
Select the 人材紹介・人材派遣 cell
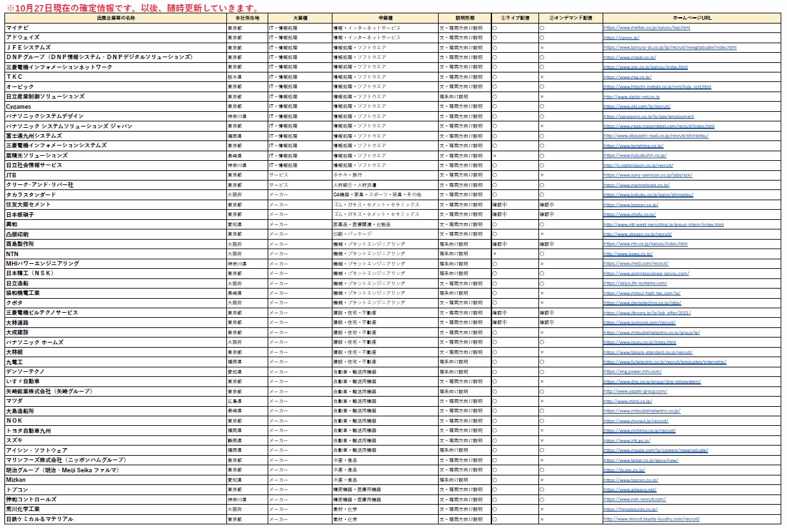pos(385,185)
